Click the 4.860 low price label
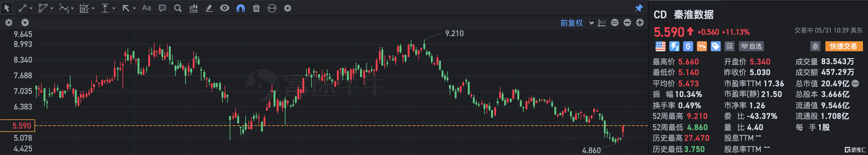Screen dimensions: 868x155 click(x=591, y=150)
